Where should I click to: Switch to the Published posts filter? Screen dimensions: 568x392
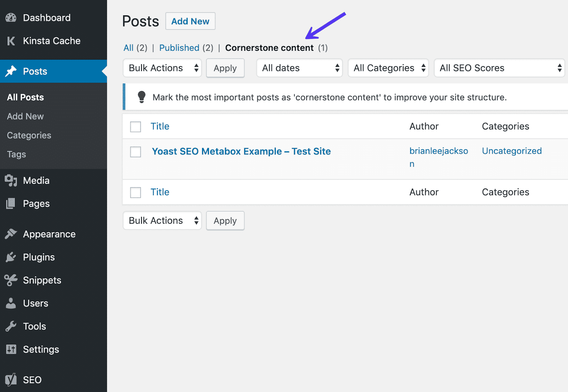[179, 48]
